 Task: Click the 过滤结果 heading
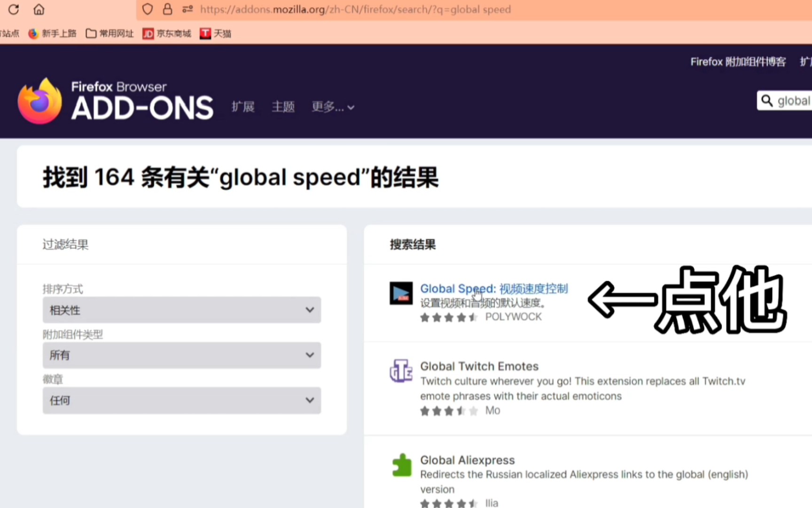tap(65, 245)
